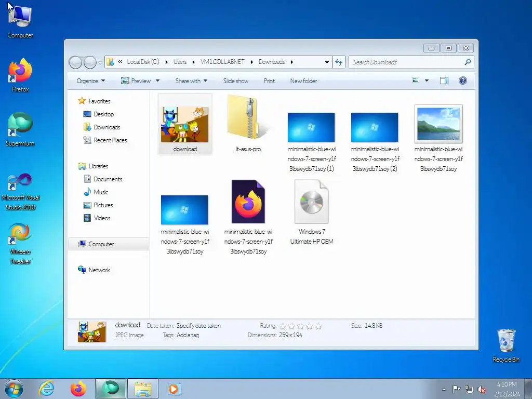
Task: Expand the arrow after VM1.COLLABNET breadcrumb
Action: (x=252, y=62)
